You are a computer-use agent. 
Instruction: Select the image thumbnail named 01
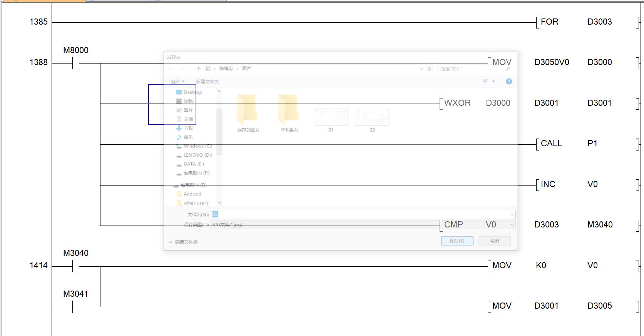point(331,117)
